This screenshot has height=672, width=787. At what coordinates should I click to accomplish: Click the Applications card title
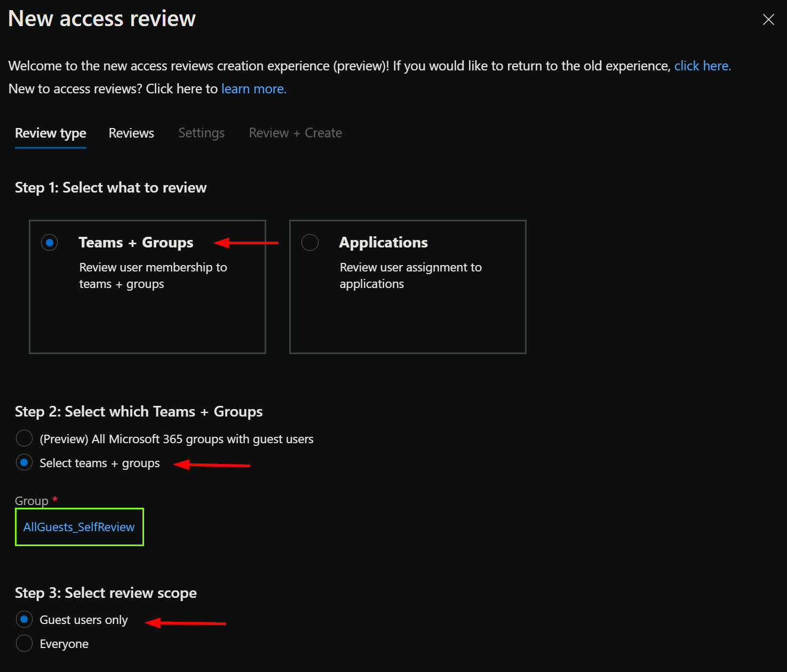click(x=383, y=243)
